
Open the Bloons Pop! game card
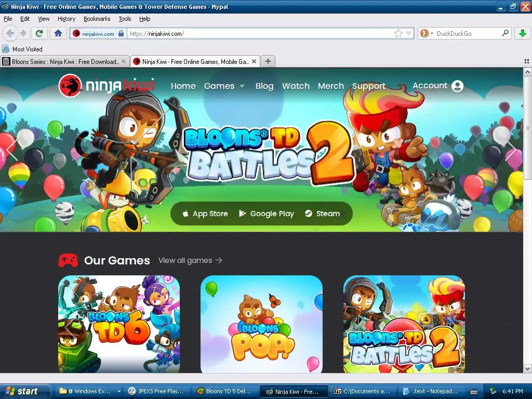[x=262, y=324]
